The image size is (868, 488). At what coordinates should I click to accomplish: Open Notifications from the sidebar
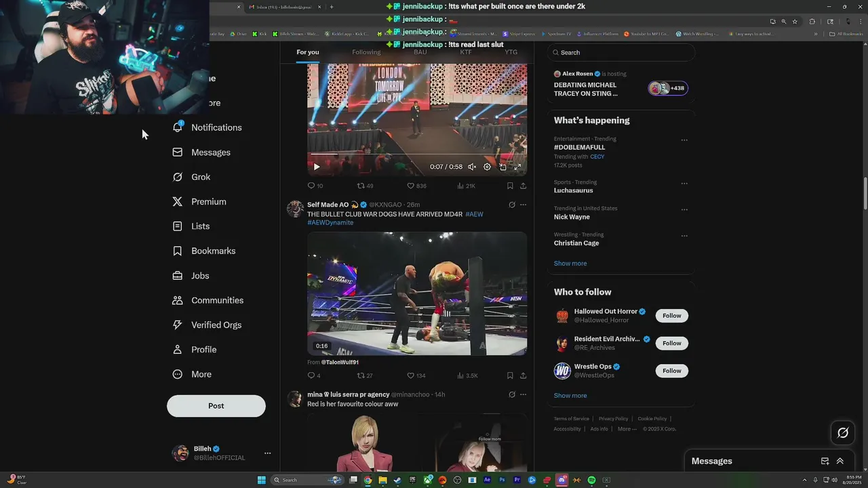coord(207,127)
